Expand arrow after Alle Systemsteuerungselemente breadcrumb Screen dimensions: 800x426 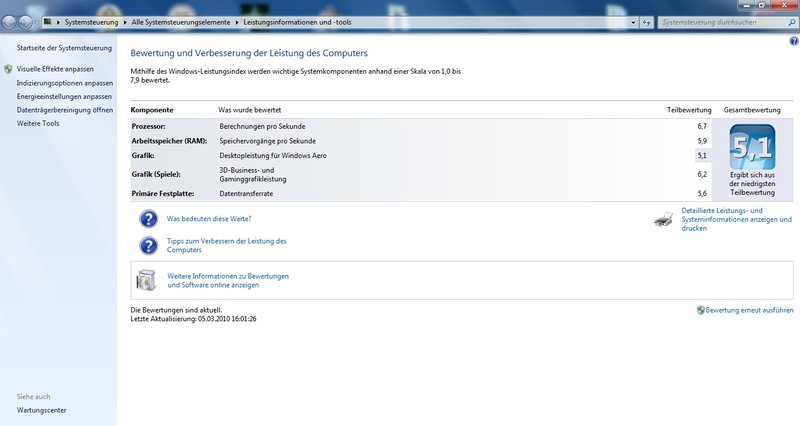pos(237,22)
